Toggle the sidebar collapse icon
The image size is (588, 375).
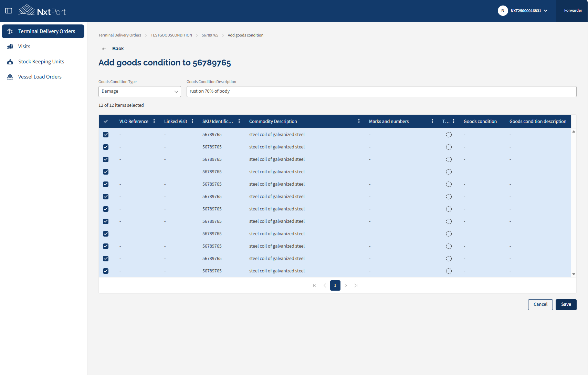pyautogui.click(x=9, y=11)
